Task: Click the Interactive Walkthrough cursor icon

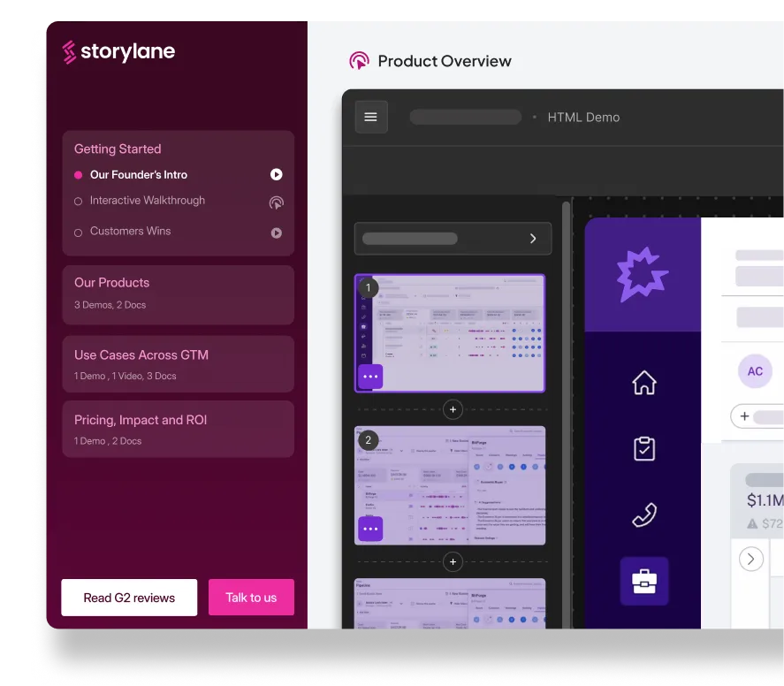Action: 276,203
